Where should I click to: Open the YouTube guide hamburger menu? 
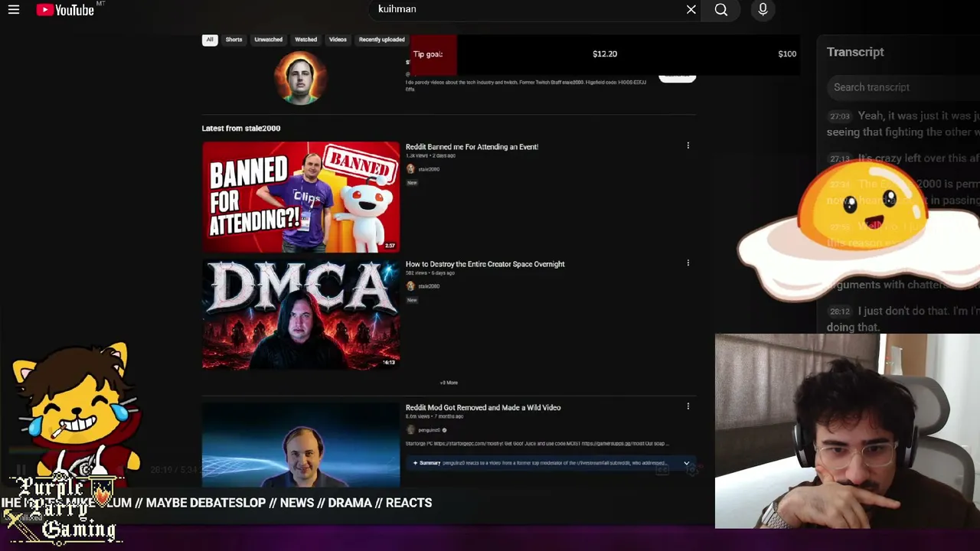click(14, 10)
